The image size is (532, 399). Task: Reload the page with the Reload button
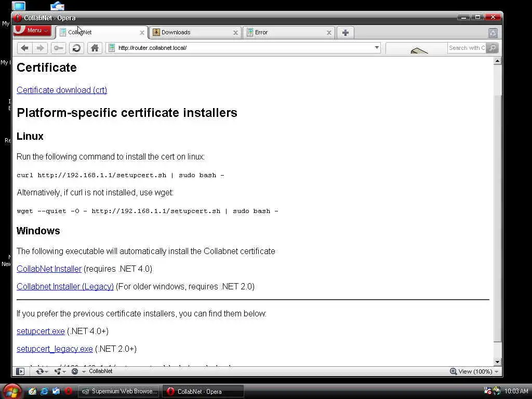point(76,48)
